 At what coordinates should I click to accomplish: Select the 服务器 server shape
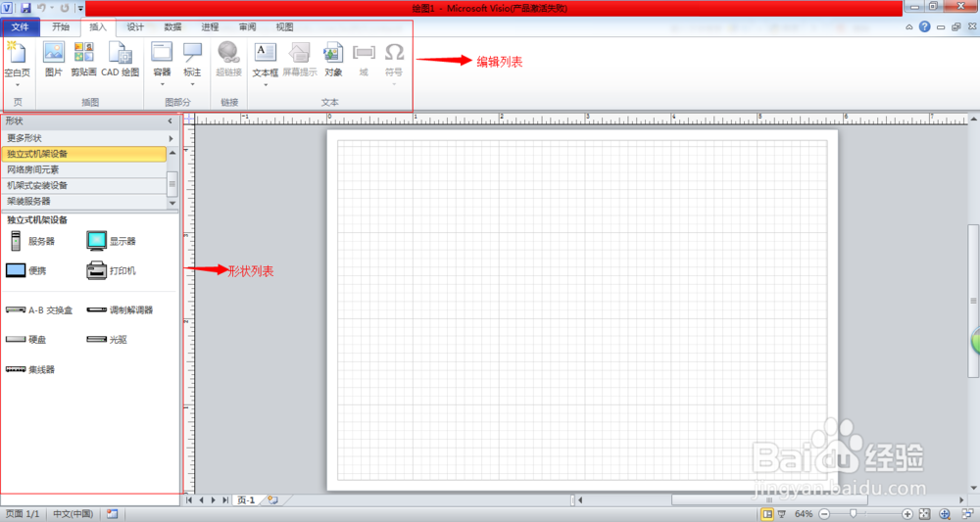[32, 241]
